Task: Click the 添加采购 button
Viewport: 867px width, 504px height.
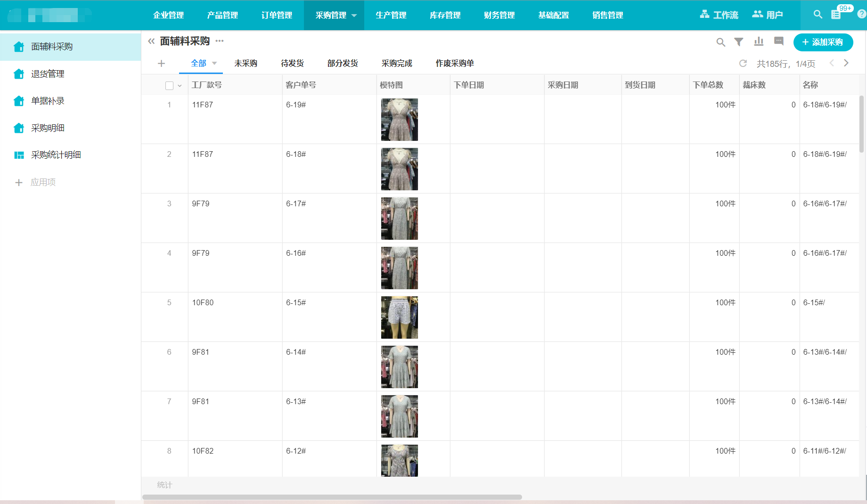Action: (823, 42)
